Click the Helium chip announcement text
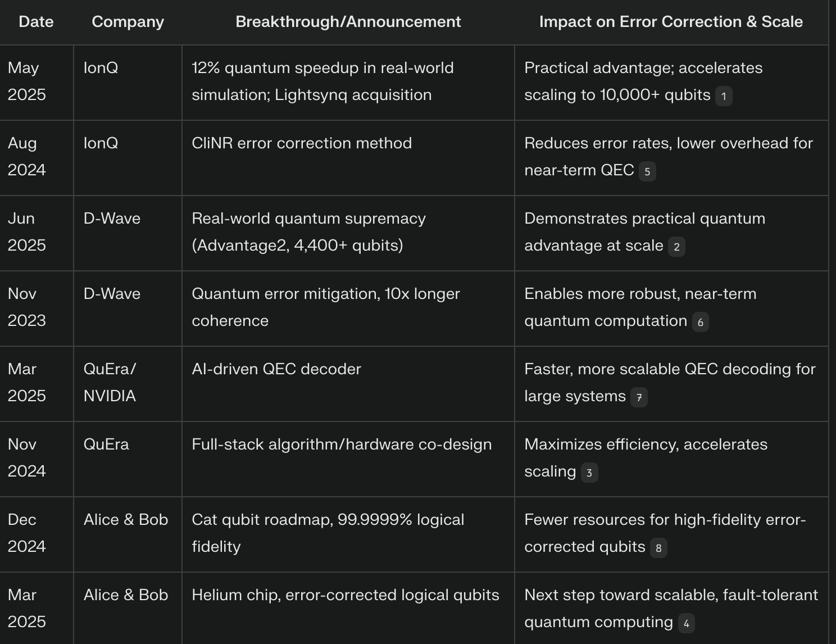Image resolution: width=836 pixels, height=644 pixels. pyautogui.click(x=345, y=595)
